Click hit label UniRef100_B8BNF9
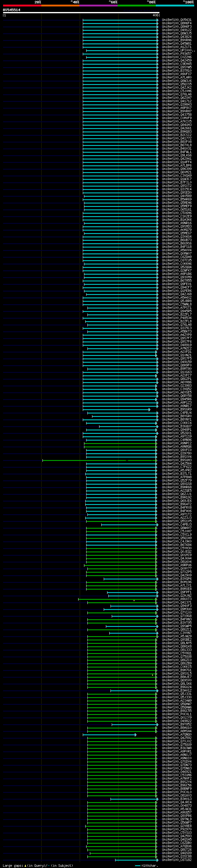197x868 pixels. pyautogui.click(x=176, y=789)
